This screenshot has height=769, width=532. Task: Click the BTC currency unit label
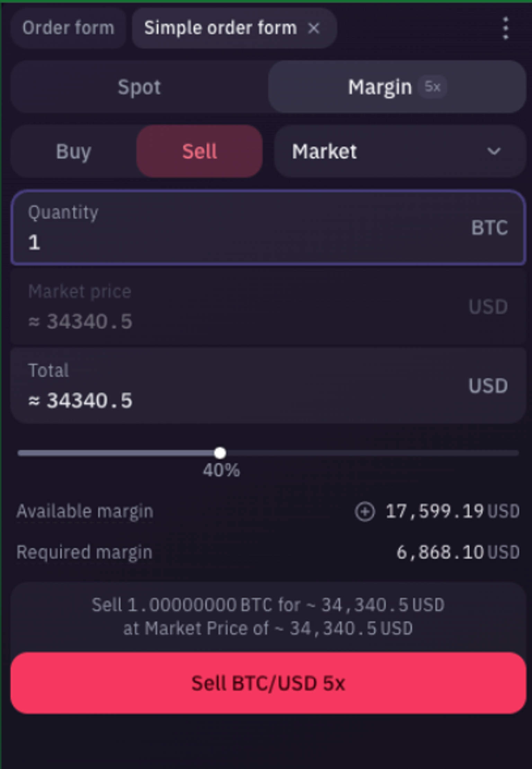pos(489,228)
